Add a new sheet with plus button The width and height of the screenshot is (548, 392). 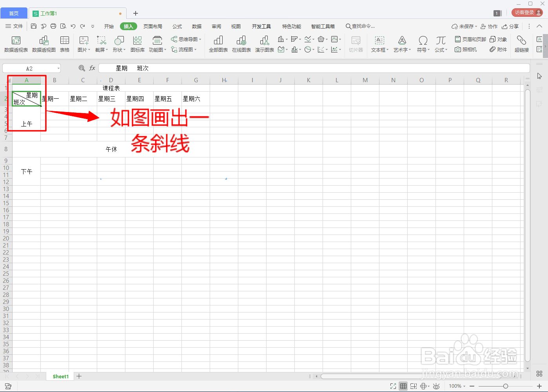tap(79, 376)
